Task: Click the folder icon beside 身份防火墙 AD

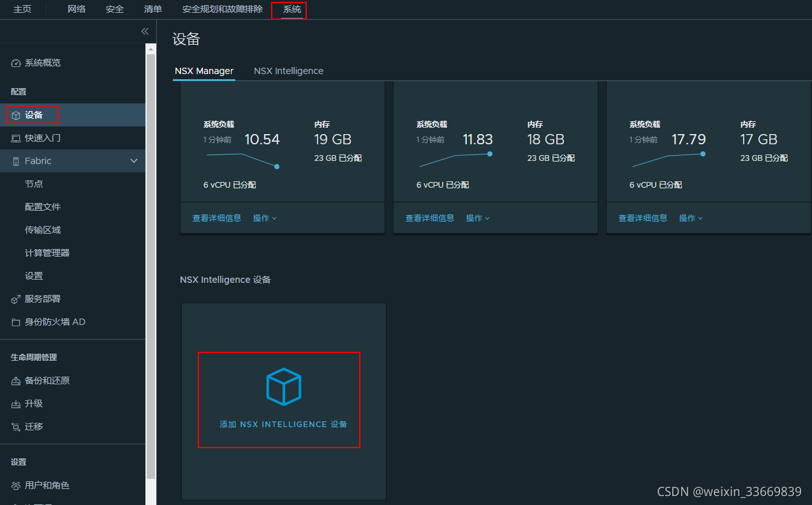Action: click(16, 322)
